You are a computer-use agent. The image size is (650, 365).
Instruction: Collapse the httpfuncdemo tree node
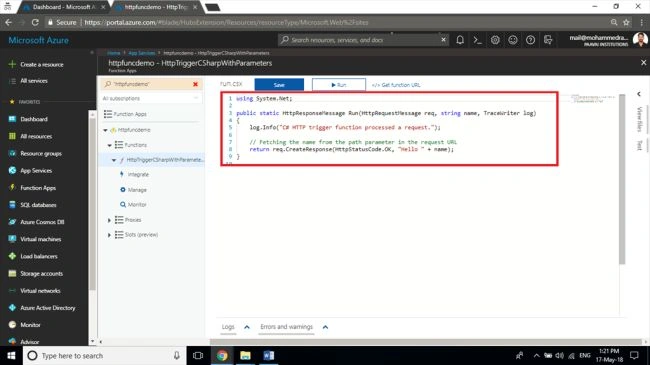point(105,130)
